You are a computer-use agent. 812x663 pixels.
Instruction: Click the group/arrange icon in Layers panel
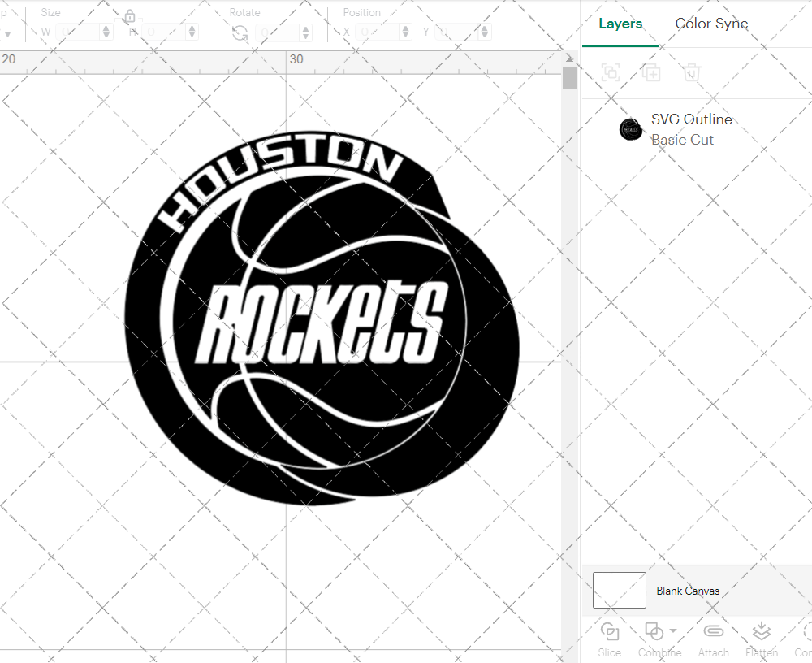pyautogui.click(x=610, y=72)
